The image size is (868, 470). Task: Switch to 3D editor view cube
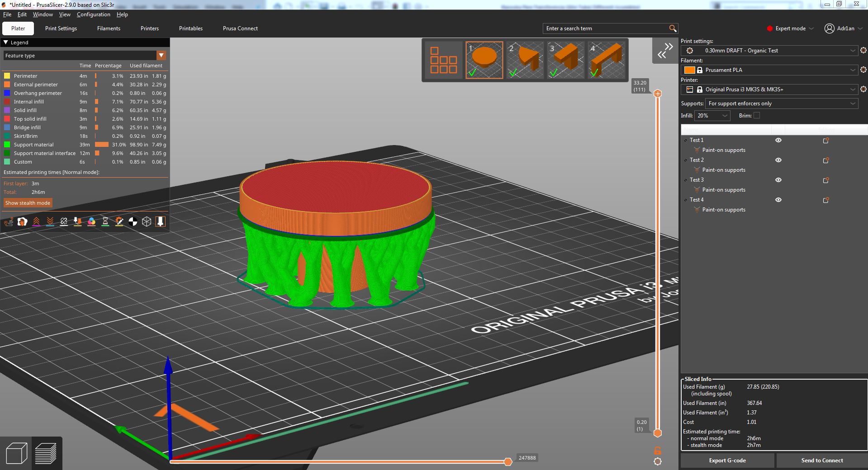click(x=16, y=453)
